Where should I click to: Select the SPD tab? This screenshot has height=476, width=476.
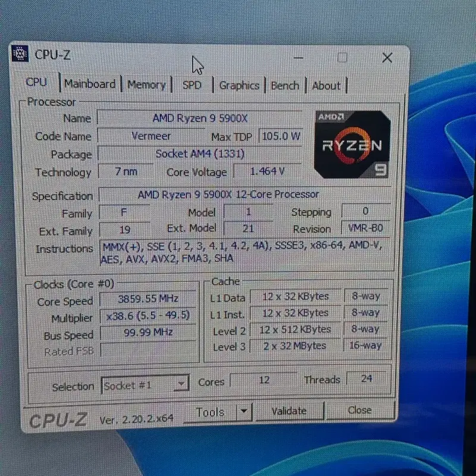pos(192,85)
